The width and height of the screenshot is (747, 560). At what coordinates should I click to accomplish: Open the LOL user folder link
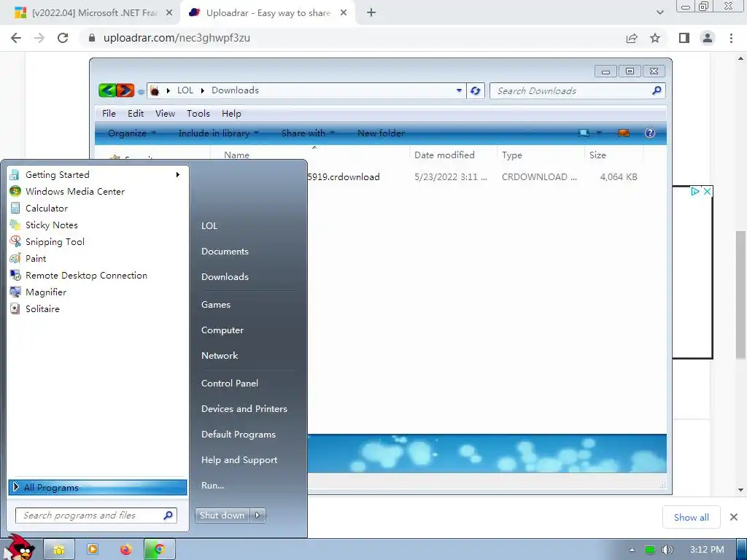[x=209, y=226]
